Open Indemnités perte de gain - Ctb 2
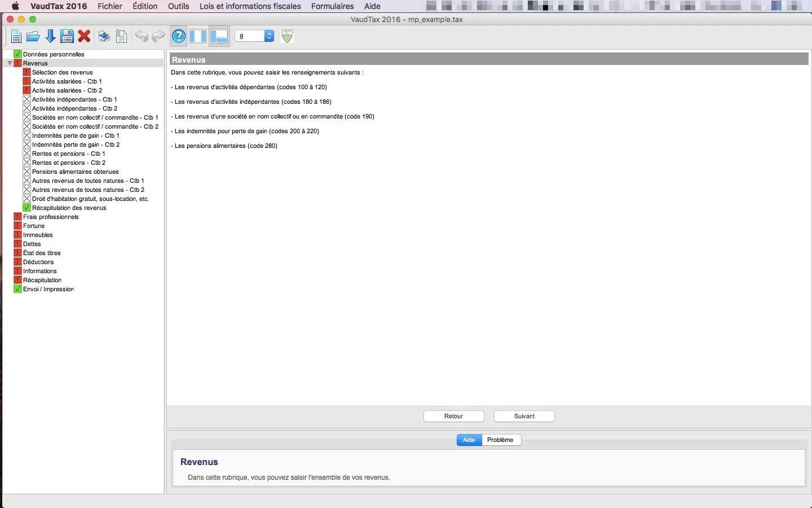The width and height of the screenshot is (812, 508). point(76,144)
